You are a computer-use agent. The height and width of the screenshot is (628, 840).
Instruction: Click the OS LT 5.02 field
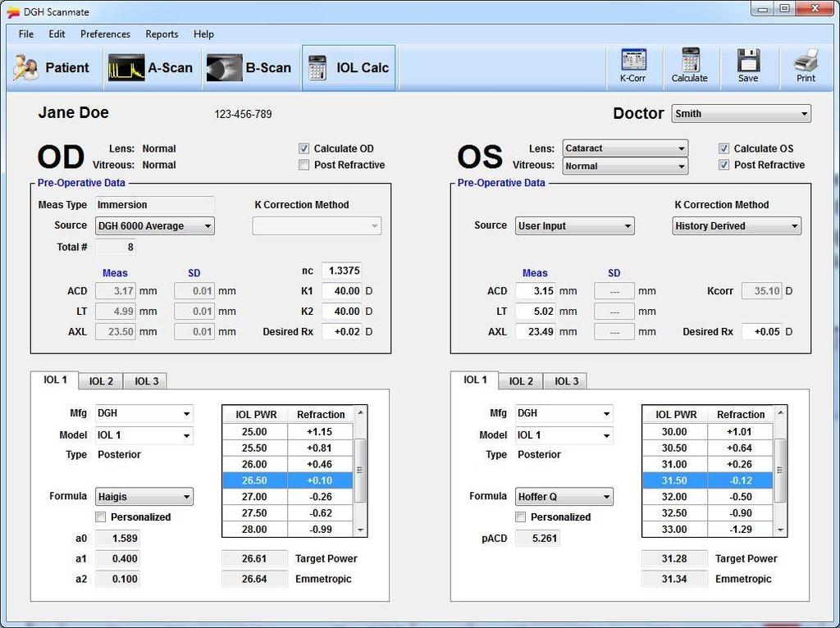click(535, 311)
